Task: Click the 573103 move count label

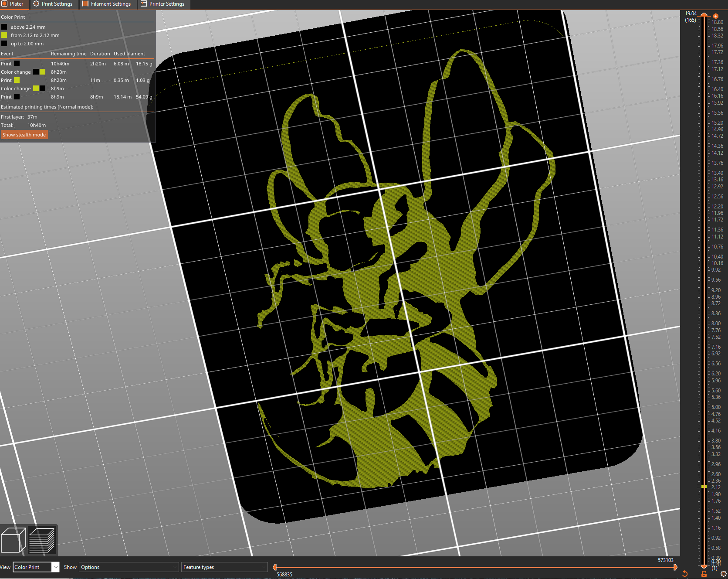Action: [x=665, y=560]
